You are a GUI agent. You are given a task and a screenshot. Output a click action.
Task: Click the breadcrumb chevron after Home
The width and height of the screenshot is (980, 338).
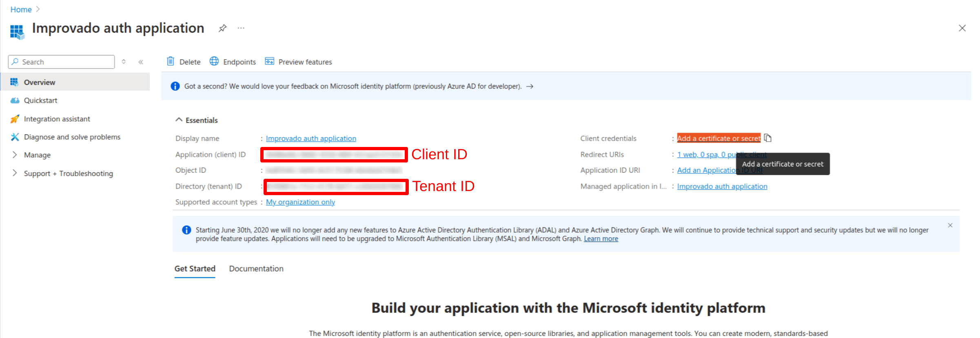(38, 9)
